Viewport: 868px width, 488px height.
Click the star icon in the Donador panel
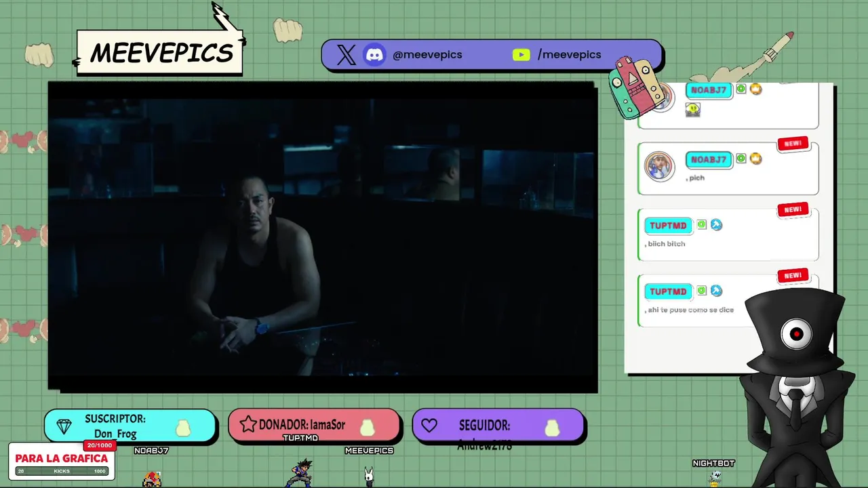pyautogui.click(x=248, y=425)
